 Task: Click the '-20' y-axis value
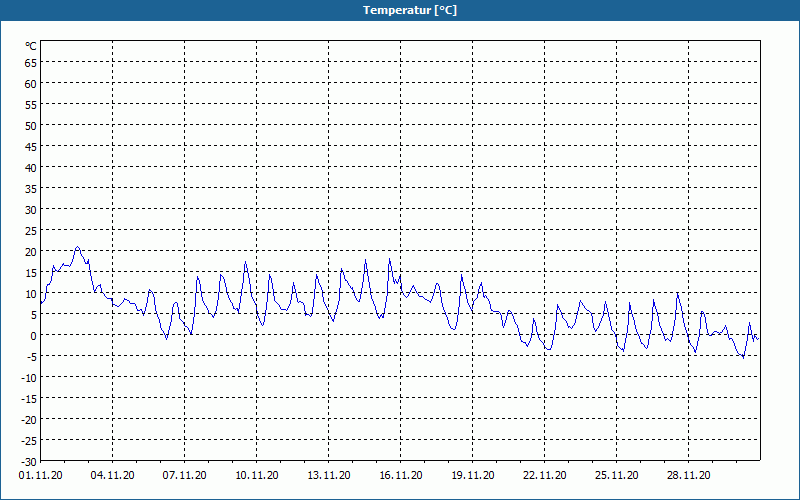(x=29, y=420)
